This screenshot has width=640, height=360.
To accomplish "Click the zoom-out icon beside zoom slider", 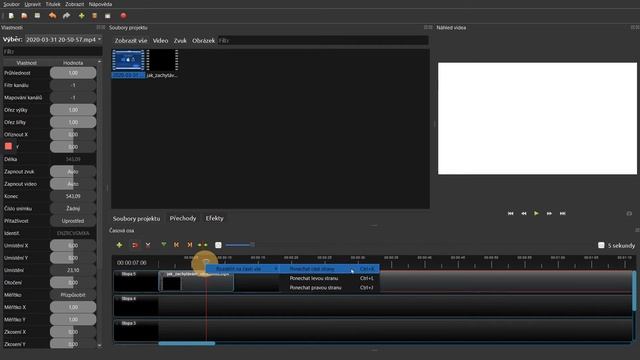I will 218,245.
